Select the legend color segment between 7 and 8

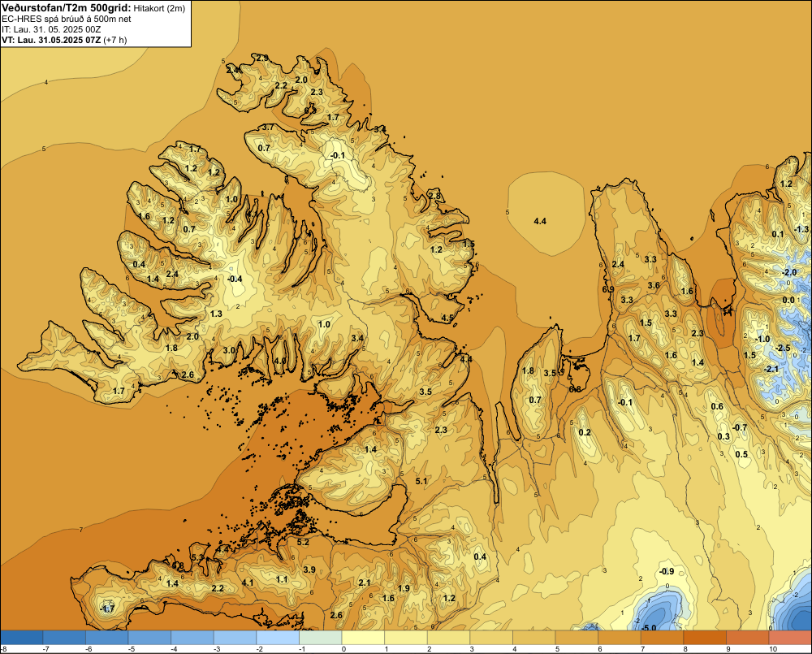point(662,638)
